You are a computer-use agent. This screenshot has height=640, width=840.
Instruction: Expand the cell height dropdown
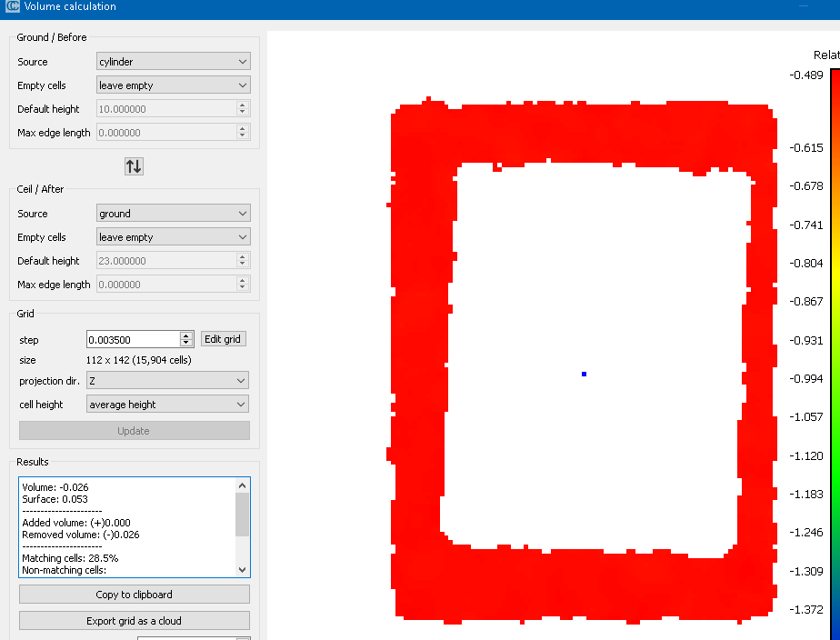[167, 405]
